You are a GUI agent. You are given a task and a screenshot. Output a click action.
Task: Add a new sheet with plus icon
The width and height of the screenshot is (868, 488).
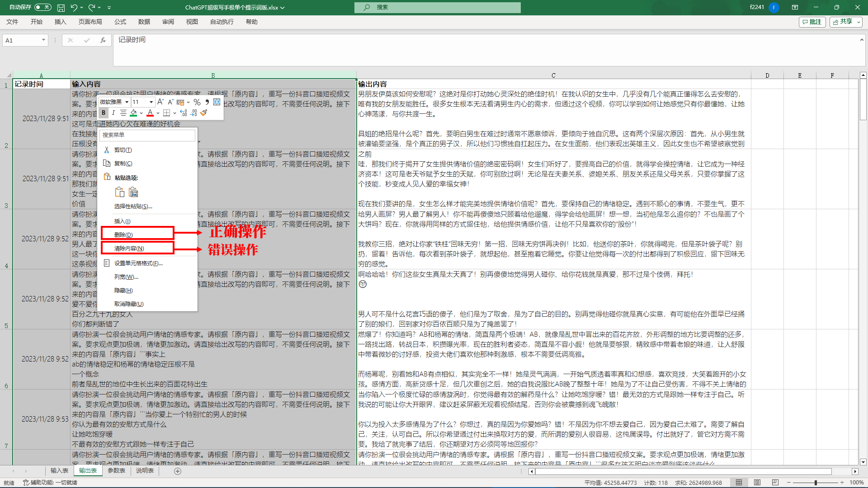[178, 471]
